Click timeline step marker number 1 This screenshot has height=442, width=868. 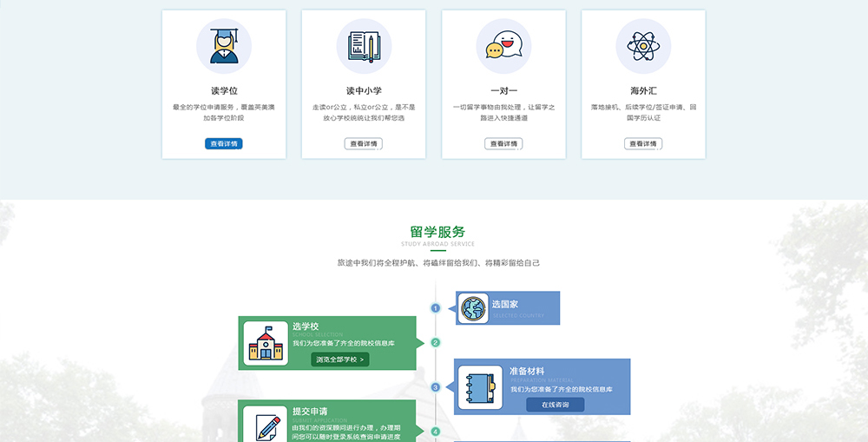pos(436,308)
